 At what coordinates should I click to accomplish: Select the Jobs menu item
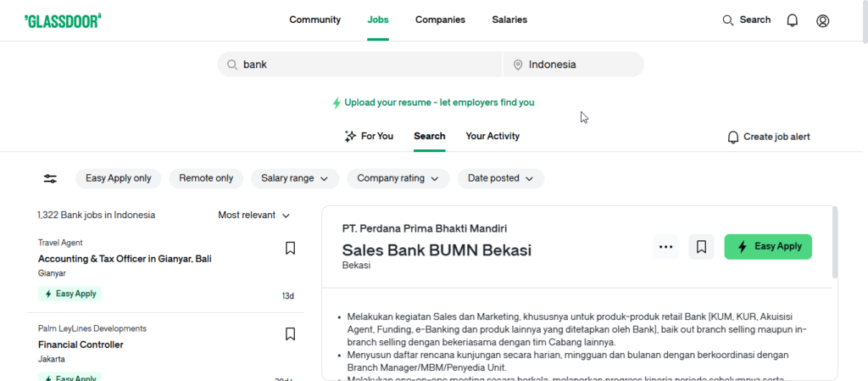click(378, 20)
